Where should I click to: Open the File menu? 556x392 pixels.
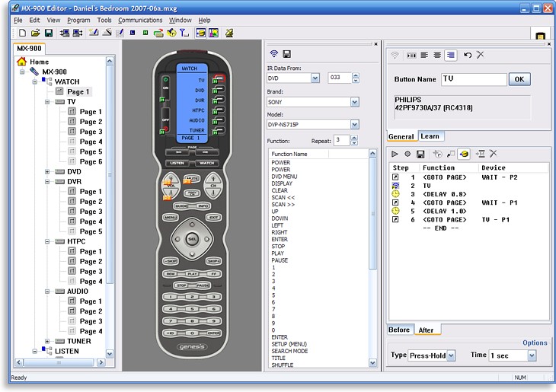18,21
